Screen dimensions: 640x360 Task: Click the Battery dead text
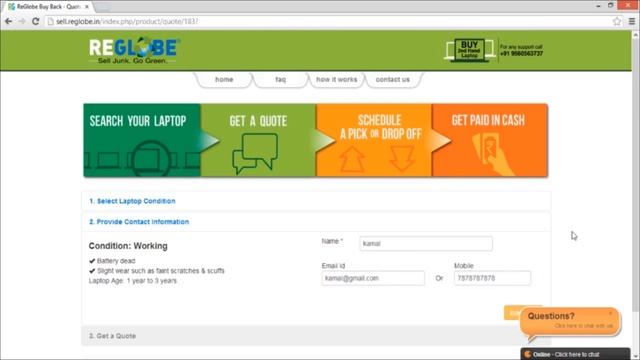116,261
